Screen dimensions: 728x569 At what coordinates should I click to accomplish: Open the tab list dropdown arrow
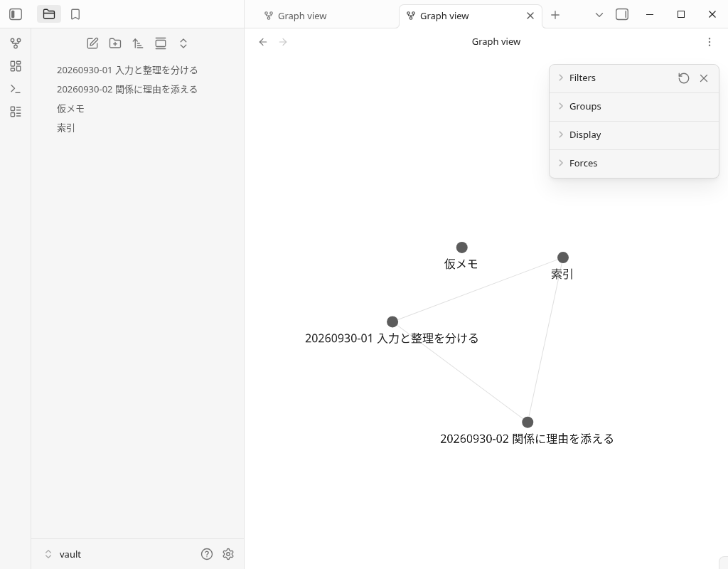coord(599,15)
